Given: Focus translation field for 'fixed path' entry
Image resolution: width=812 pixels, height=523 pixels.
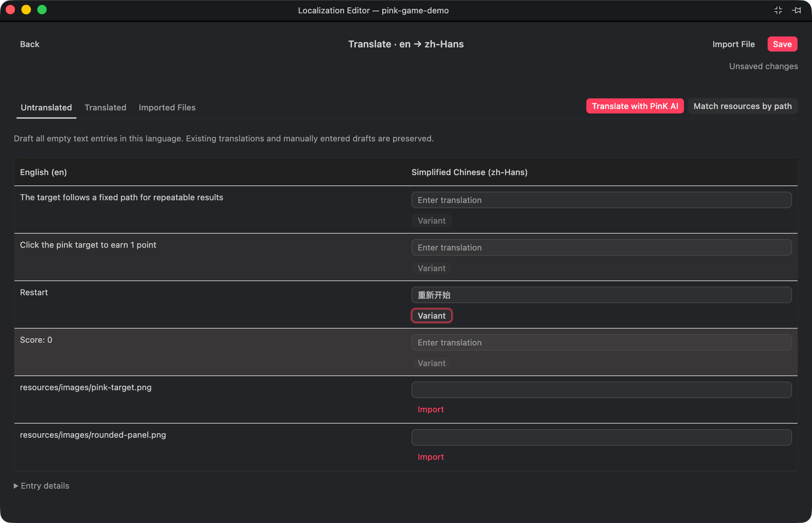Looking at the screenshot, I should pos(601,200).
